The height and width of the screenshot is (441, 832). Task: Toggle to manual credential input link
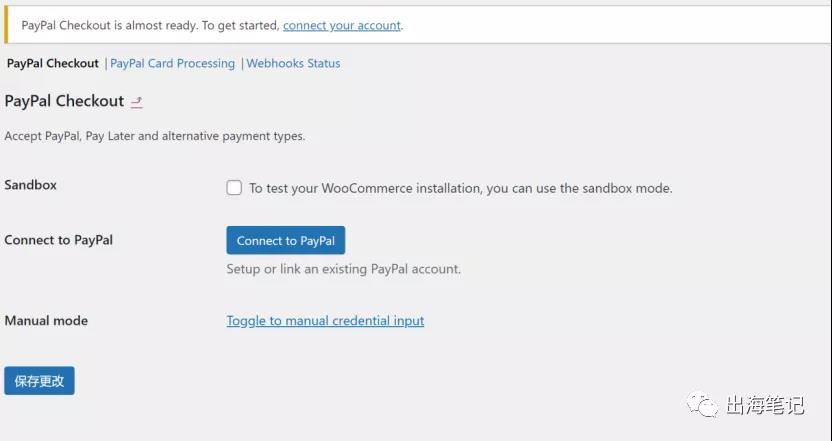click(x=325, y=321)
